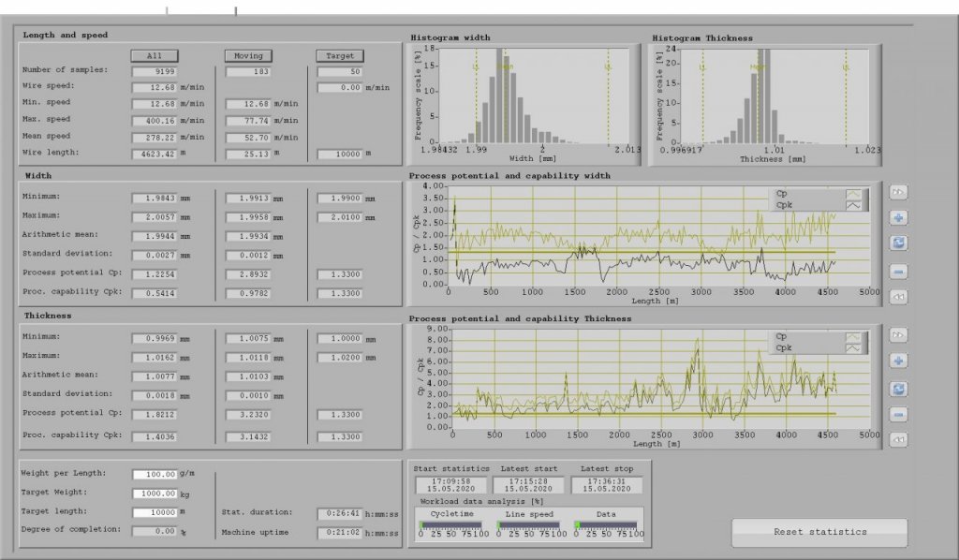959x560 pixels.
Task: Refresh the width capability chart view
Action: click(898, 242)
